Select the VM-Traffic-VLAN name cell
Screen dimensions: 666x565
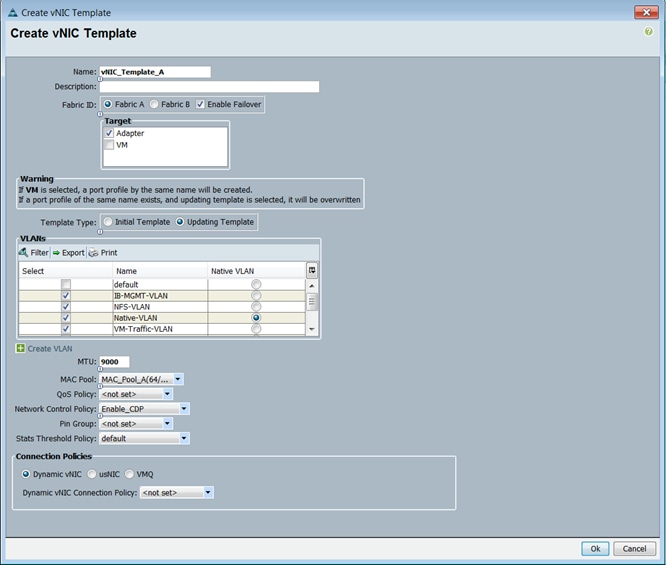[x=160, y=329]
